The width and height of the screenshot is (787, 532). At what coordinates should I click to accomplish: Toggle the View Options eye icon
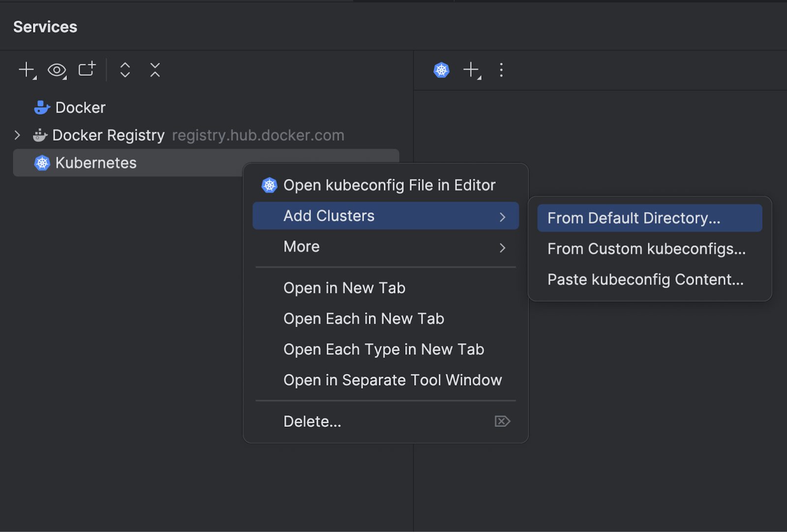(x=57, y=70)
